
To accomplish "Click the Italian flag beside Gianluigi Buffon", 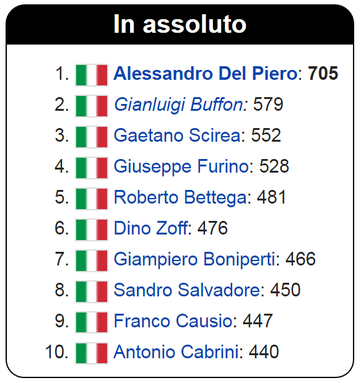I will click(x=92, y=106).
